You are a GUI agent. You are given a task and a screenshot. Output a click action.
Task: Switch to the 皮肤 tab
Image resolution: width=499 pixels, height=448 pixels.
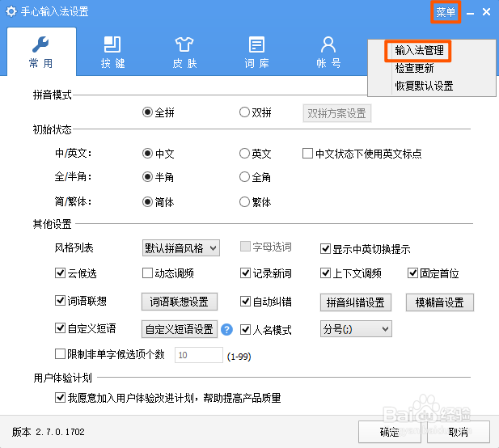point(184,52)
